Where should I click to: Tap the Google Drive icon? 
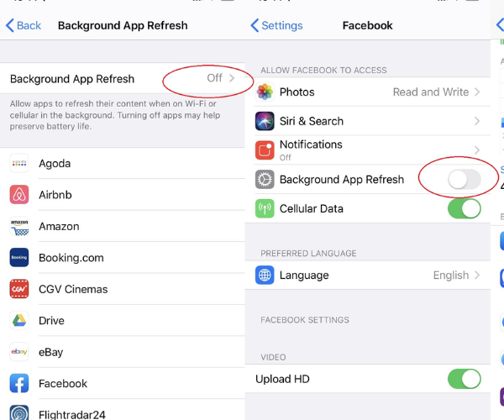click(19, 320)
